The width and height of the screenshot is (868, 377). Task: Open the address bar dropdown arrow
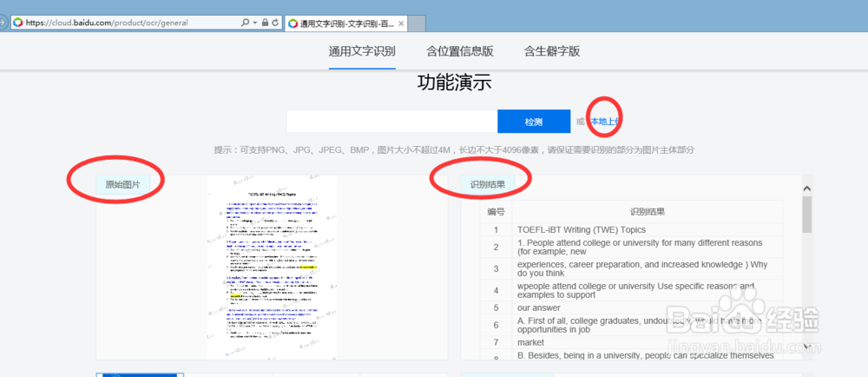pyautogui.click(x=254, y=23)
